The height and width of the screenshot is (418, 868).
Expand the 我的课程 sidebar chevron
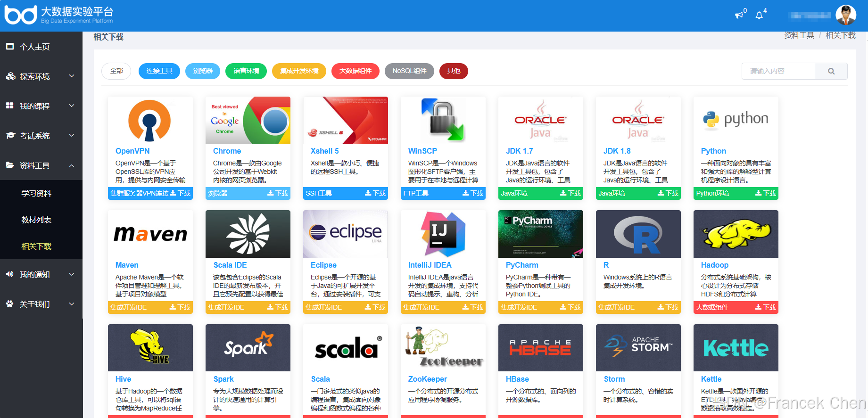click(x=72, y=106)
